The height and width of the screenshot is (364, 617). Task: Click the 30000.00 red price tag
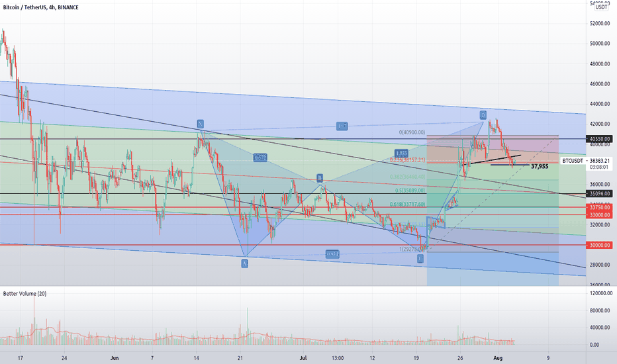(600, 245)
